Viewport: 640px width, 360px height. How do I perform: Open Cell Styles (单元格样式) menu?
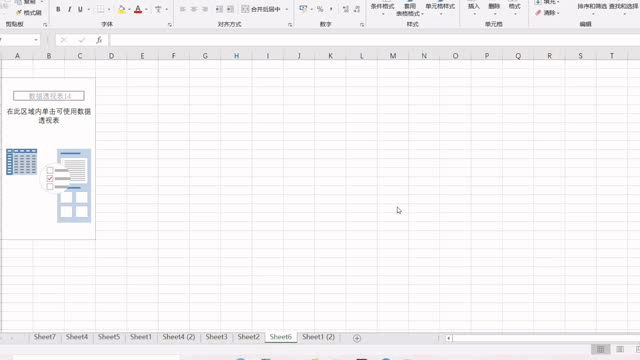click(x=440, y=7)
